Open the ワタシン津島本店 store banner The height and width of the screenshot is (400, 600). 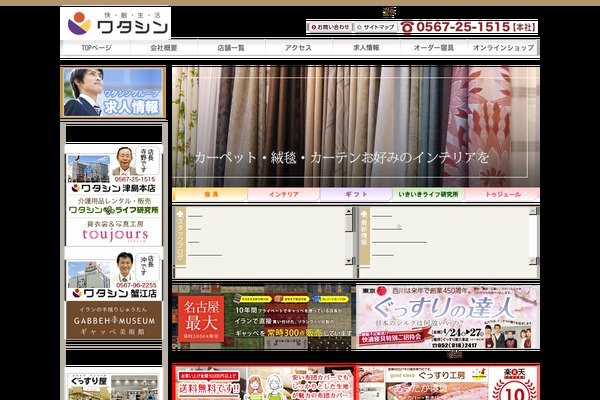[114, 170]
